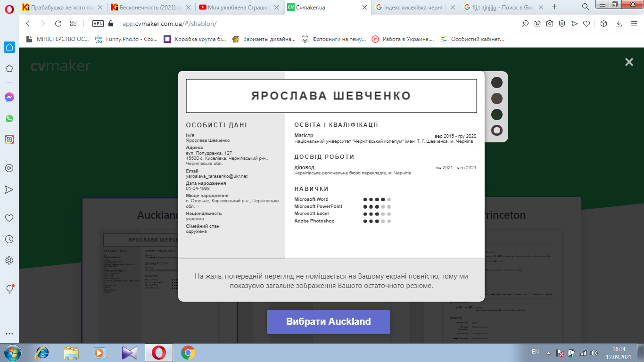Select the white color scheme circle
This screenshot has height=362, width=644.
click(497, 131)
